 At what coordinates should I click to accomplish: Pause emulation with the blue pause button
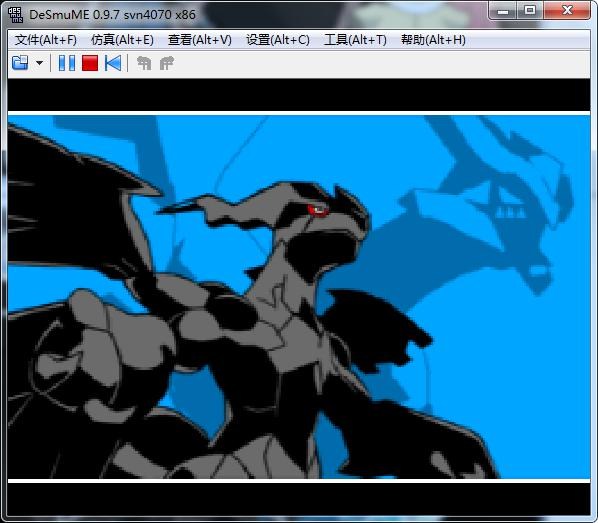coord(67,63)
